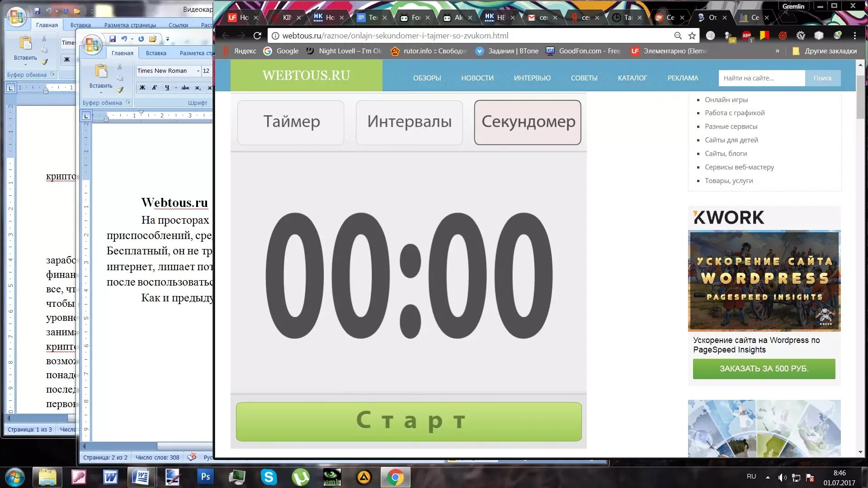Click the Поиск search button on website
The width and height of the screenshot is (868, 488).
(x=823, y=78)
